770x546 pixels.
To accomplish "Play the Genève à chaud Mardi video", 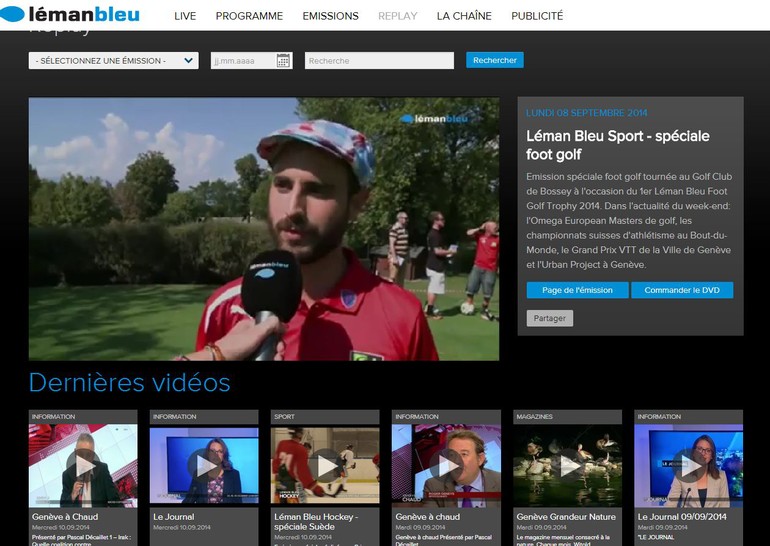I will (446, 466).
